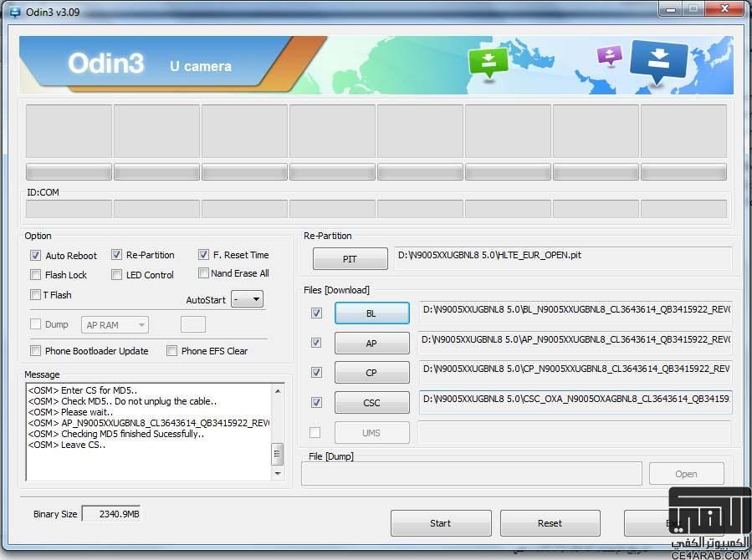Uncheck the AP file checkbox
This screenshot has height=560, width=752.
316,343
